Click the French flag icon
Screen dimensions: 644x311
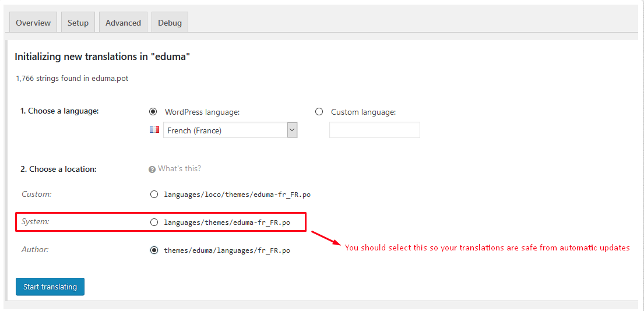click(x=154, y=130)
